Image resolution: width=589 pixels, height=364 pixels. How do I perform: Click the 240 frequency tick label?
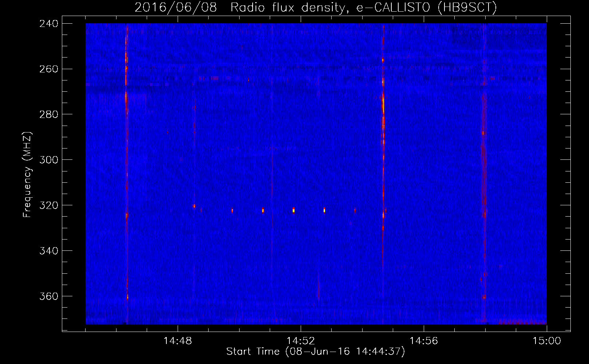(49, 24)
